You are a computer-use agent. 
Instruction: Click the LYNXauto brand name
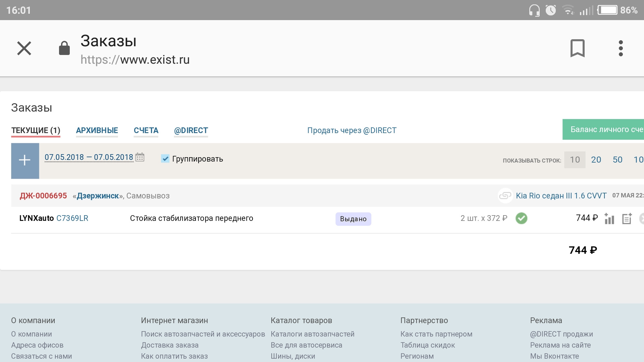pos(37,218)
